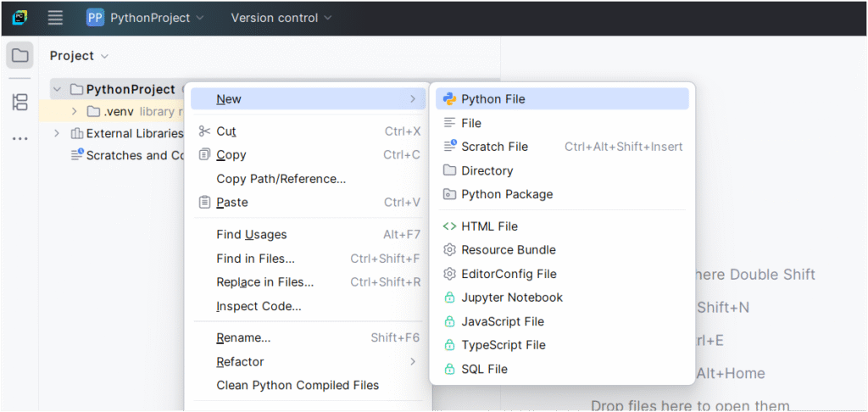This screenshot has height=412, width=868.
Task: Click the Copy clipboard icon
Action: (x=204, y=154)
